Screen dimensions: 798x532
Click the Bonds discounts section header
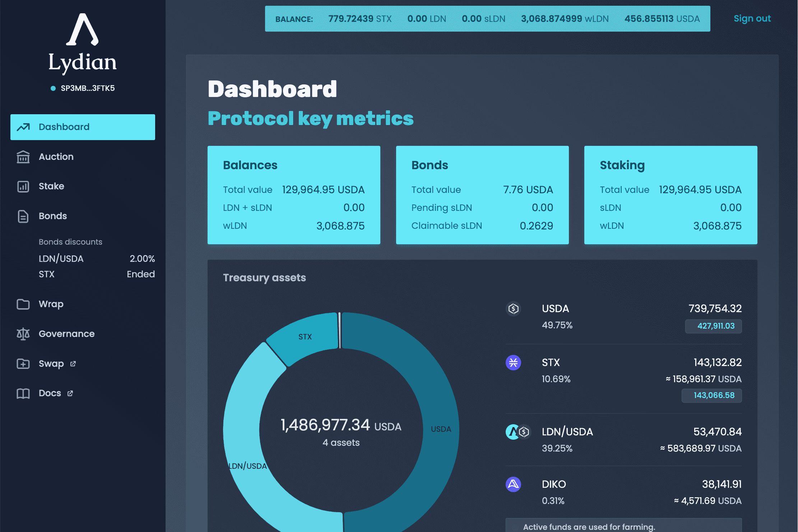pyautogui.click(x=70, y=241)
